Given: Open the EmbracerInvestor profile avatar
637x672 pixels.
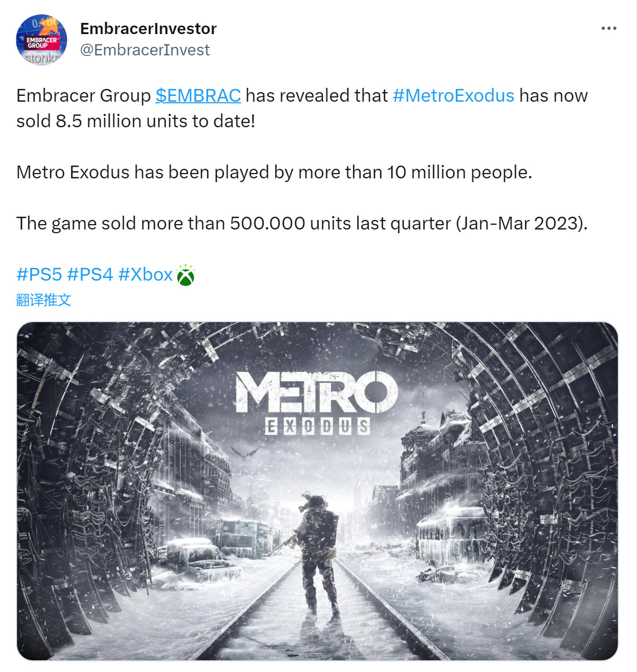Looking at the screenshot, I should tap(42, 40).
